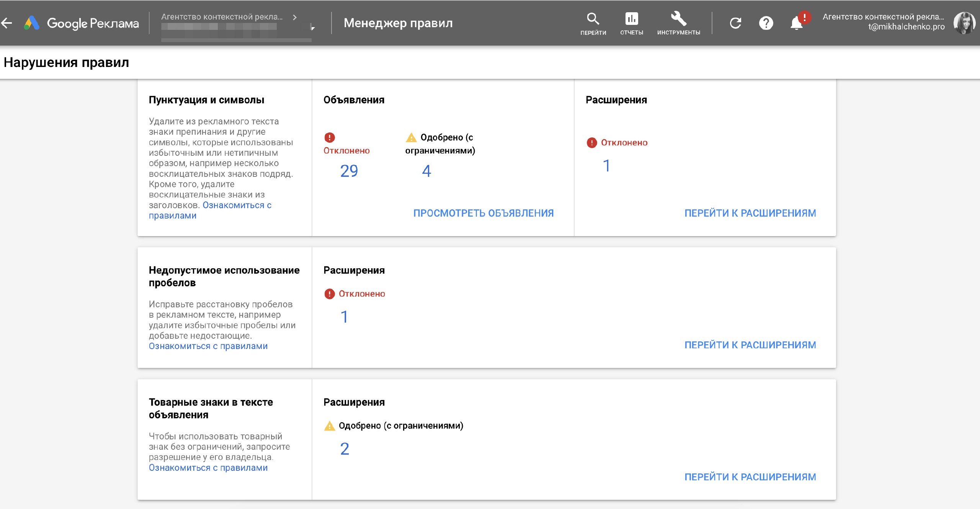Click the 29 rejected ads count

pyautogui.click(x=349, y=171)
